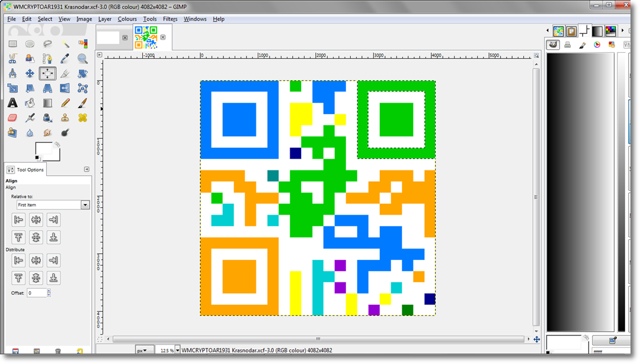Select the Scale tool
This screenshot has height=364, width=640.
(12, 88)
